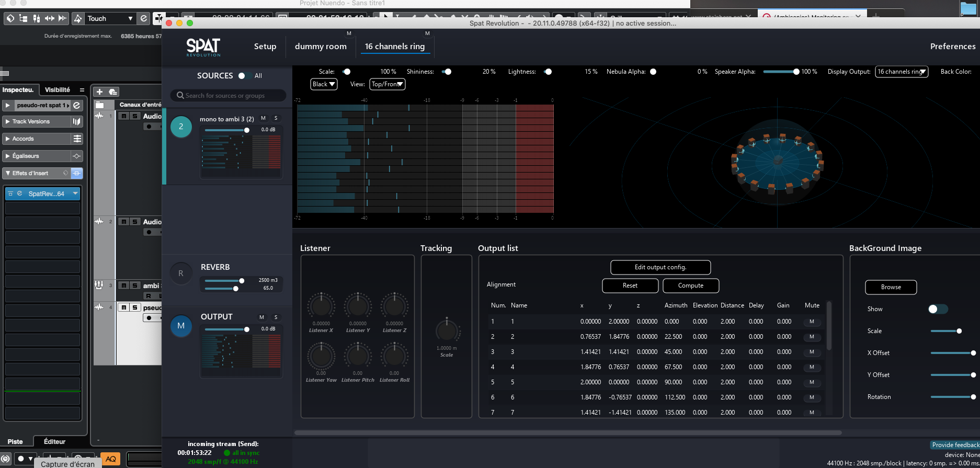
Task: Click the Speaker Alpha slider
Action: pyautogui.click(x=780, y=72)
